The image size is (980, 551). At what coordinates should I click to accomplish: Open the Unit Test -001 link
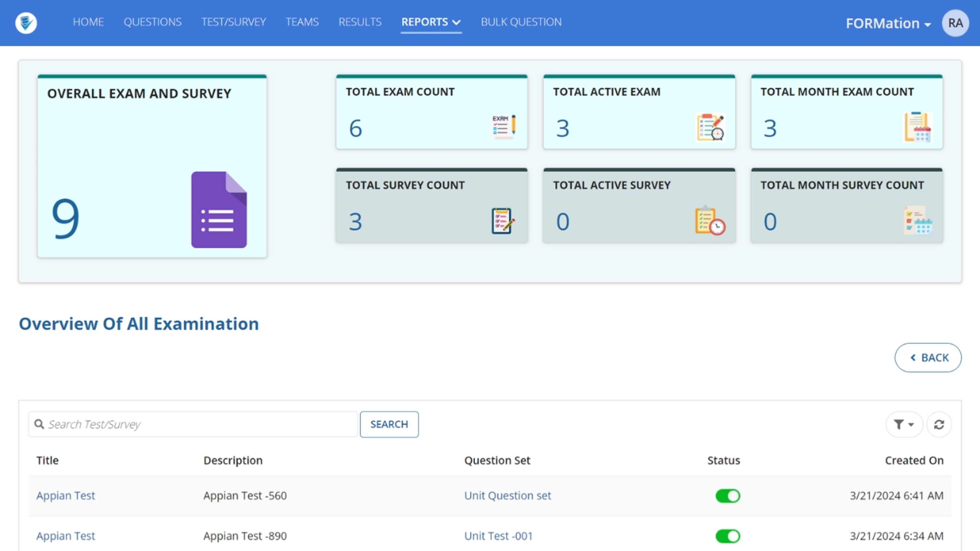click(x=498, y=536)
